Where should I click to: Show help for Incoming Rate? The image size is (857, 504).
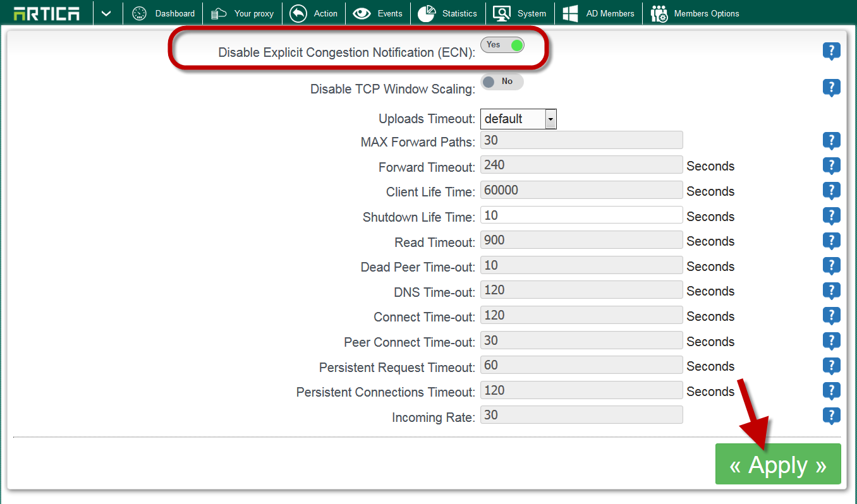pos(831,416)
